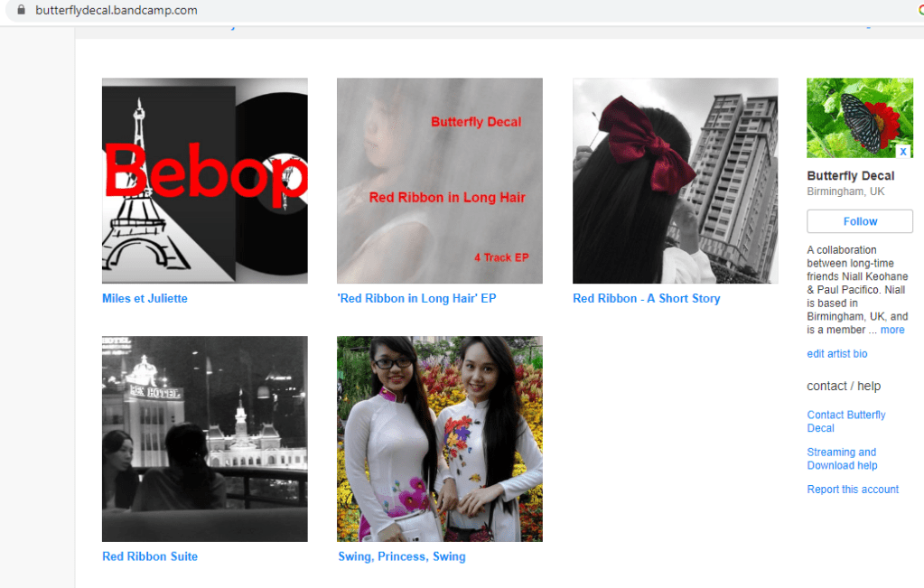Open the Miles et Juliette title link
Viewport: 924px width, 588px height.
(x=145, y=299)
